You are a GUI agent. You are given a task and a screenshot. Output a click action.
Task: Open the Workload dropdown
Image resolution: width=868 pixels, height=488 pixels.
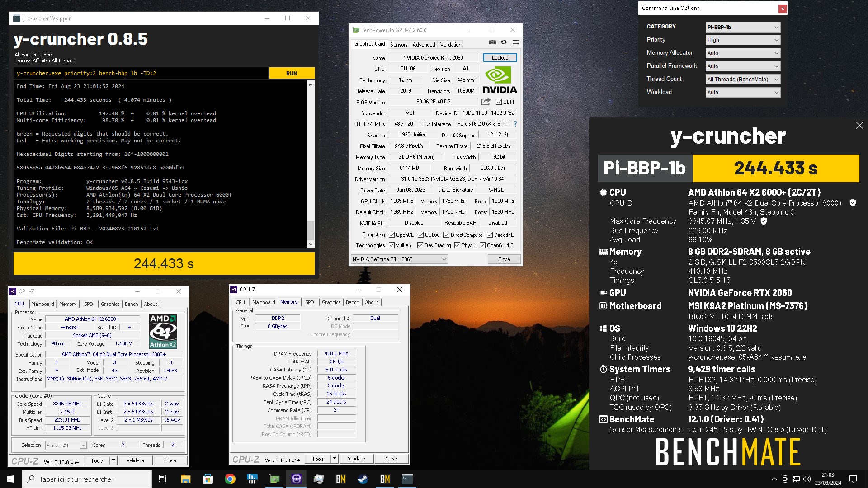click(743, 93)
